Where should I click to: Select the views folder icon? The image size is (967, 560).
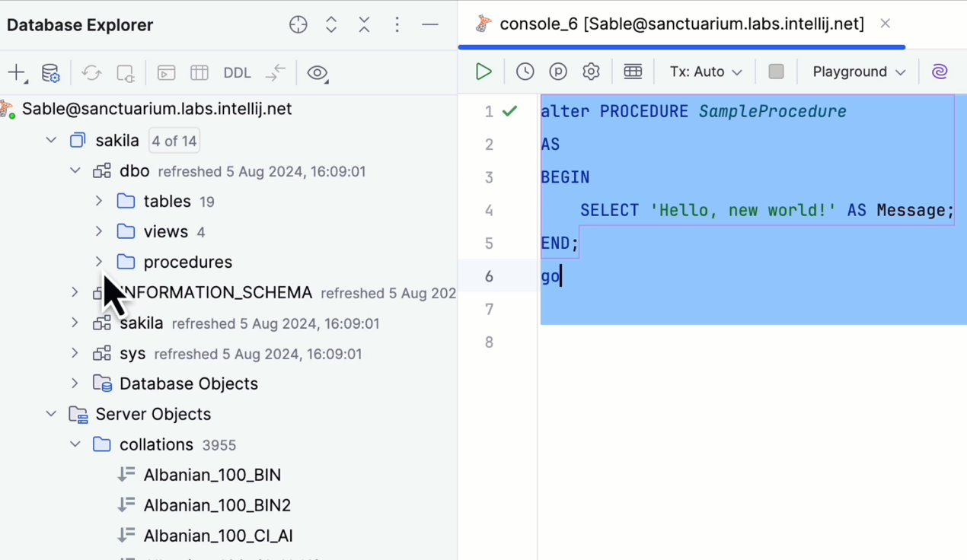tap(126, 231)
